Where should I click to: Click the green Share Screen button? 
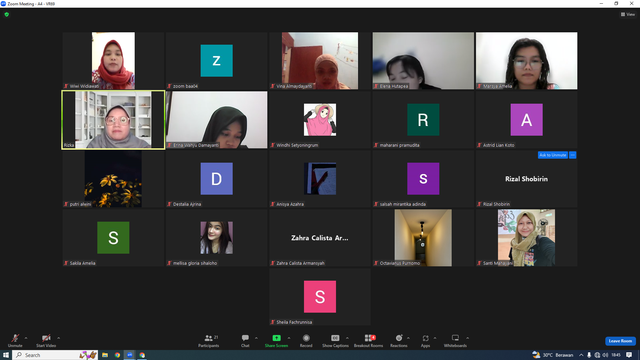[276, 340]
